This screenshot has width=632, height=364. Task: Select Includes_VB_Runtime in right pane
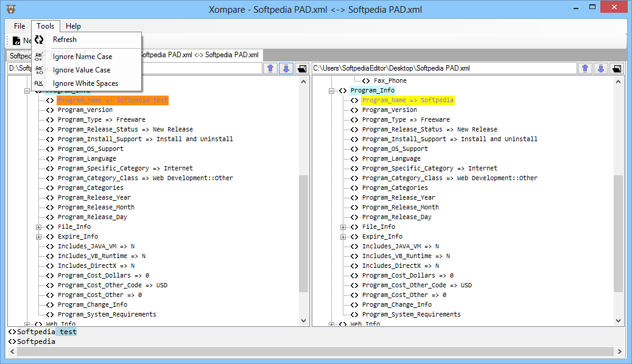tap(406, 256)
